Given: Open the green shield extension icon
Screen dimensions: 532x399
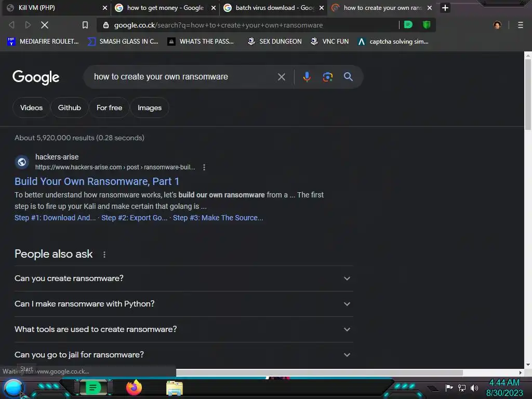Looking at the screenshot, I should pos(427,25).
